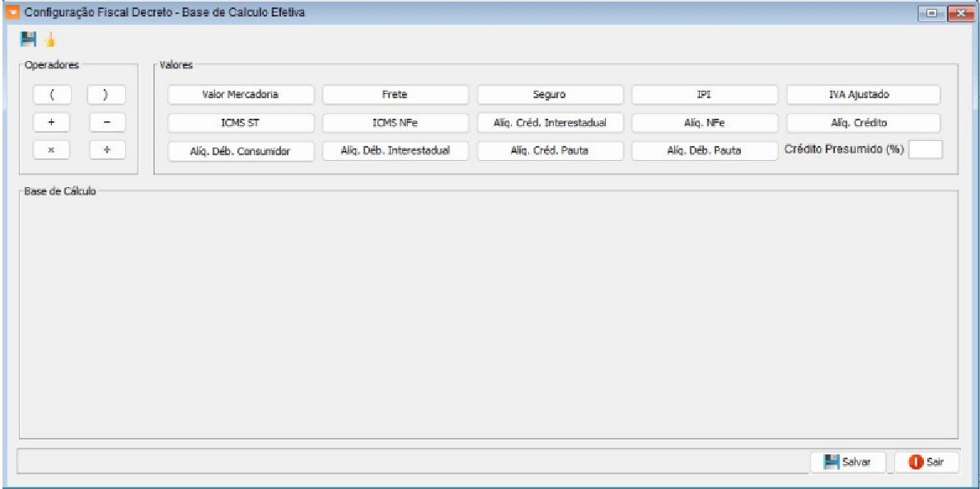Viewport: 980px width, 489px height.
Task: Add Frete to the formula
Action: click(395, 95)
